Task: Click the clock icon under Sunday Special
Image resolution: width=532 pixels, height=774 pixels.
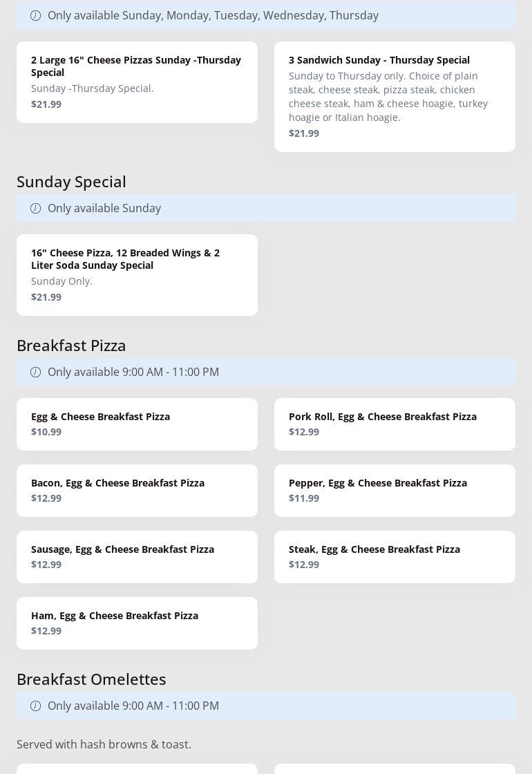Action: [35, 208]
